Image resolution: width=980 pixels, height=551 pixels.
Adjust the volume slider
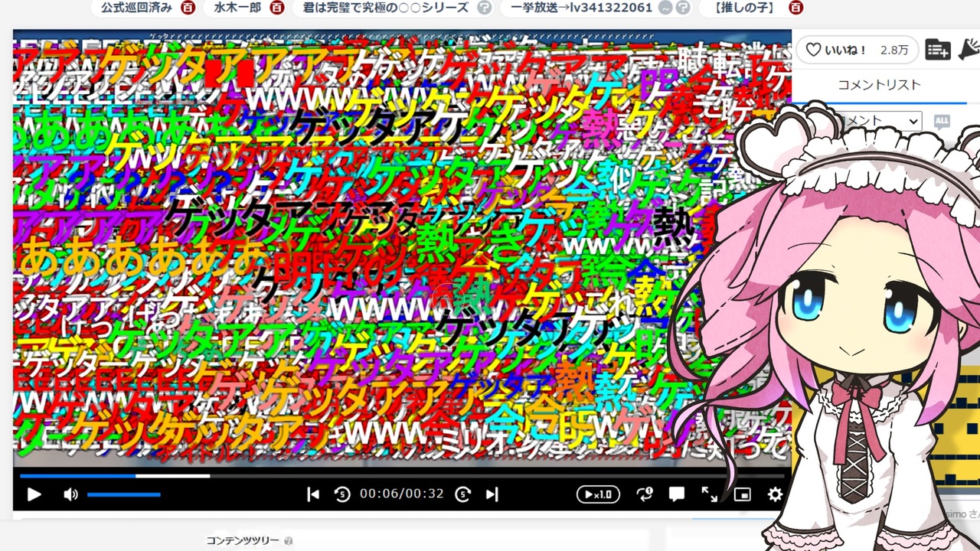point(123,494)
